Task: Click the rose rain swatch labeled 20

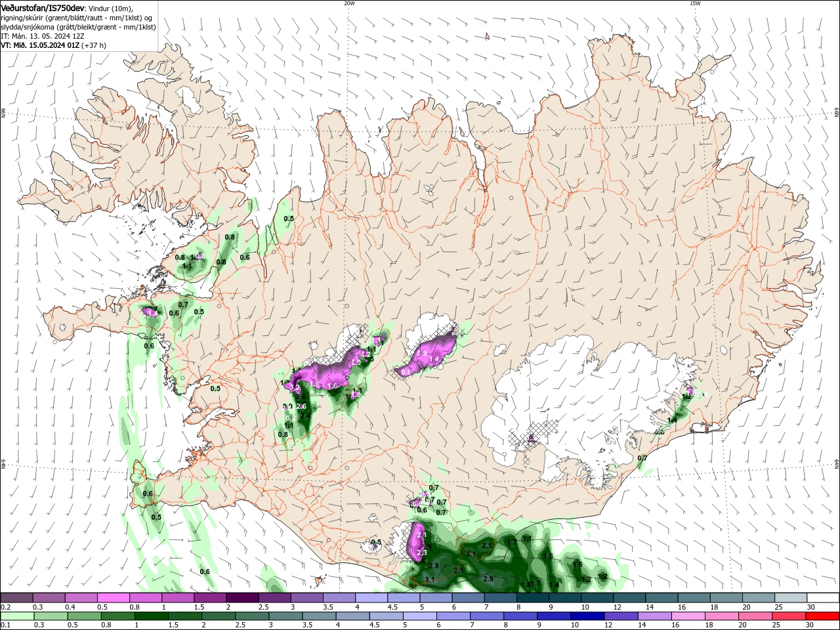Action: coord(756,616)
